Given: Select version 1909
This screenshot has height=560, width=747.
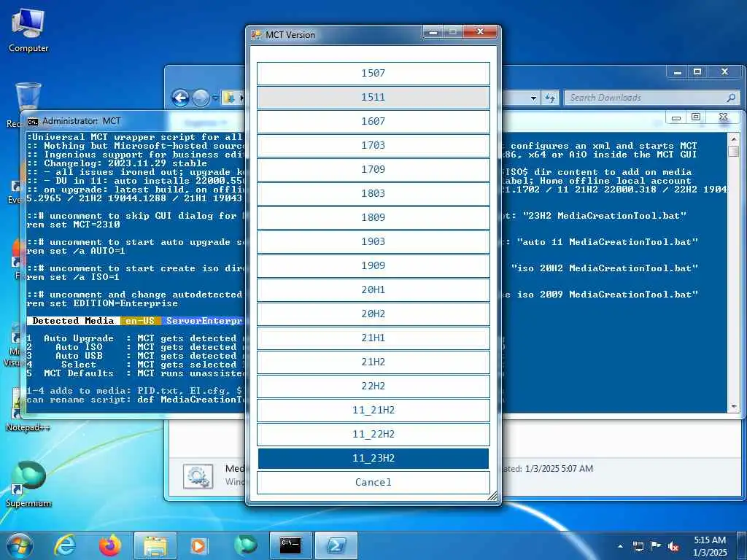Looking at the screenshot, I should point(373,265).
